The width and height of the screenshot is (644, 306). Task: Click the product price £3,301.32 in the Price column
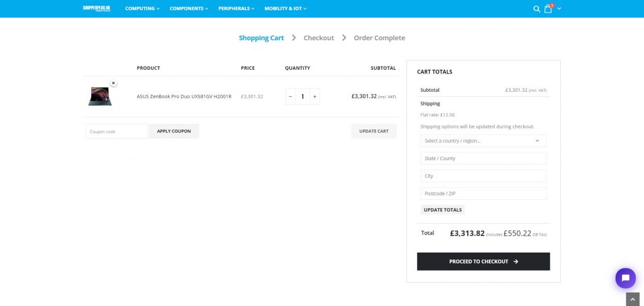click(252, 97)
